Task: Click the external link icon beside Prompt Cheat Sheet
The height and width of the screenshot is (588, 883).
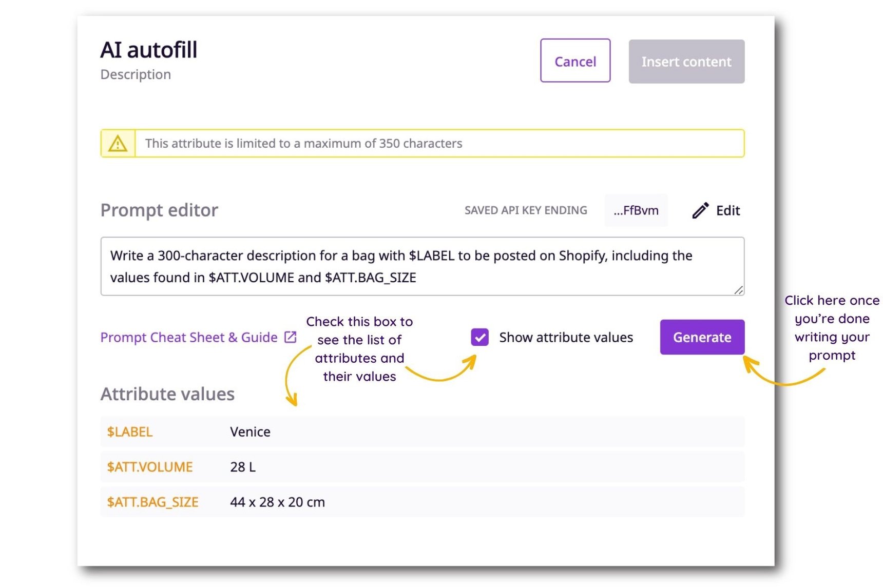Action: (291, 337)
